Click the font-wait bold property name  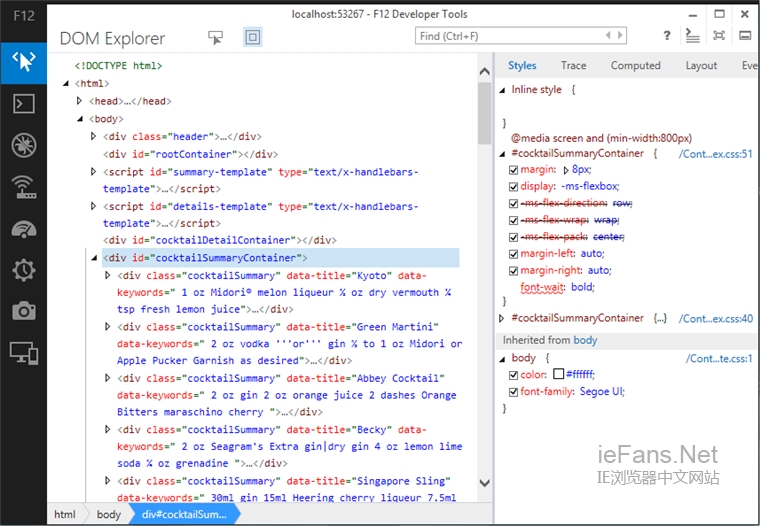pyautogui.click(x=542, y=287)
